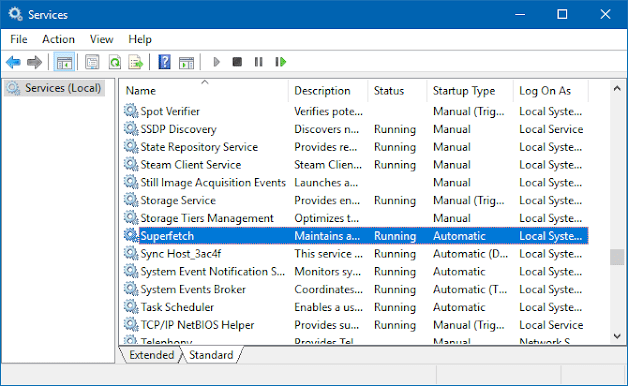Open the Action menu
The height and width of the screenshot is (386, 628).
click(x=58, y=39)
